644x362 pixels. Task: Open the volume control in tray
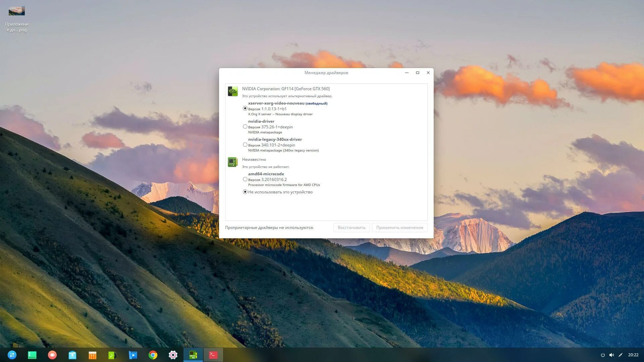pos(611,355)
